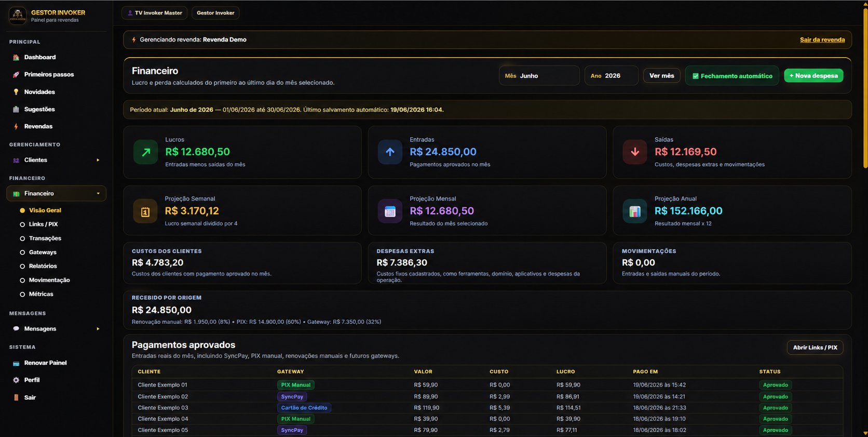Click the R$ 7.386,30 Despesas Extras value
Screen dimensions: 868x437
pos(402,263)
